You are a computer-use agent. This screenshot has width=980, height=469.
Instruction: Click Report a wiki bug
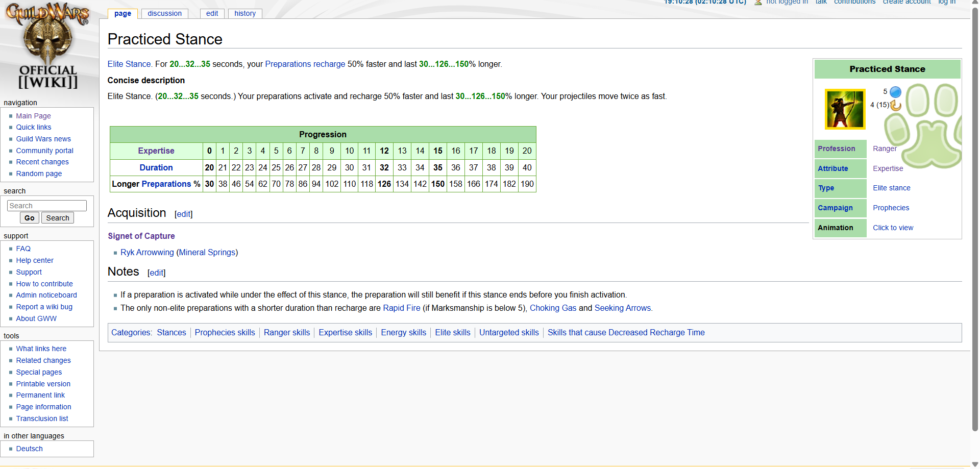[x=44, y=307]
